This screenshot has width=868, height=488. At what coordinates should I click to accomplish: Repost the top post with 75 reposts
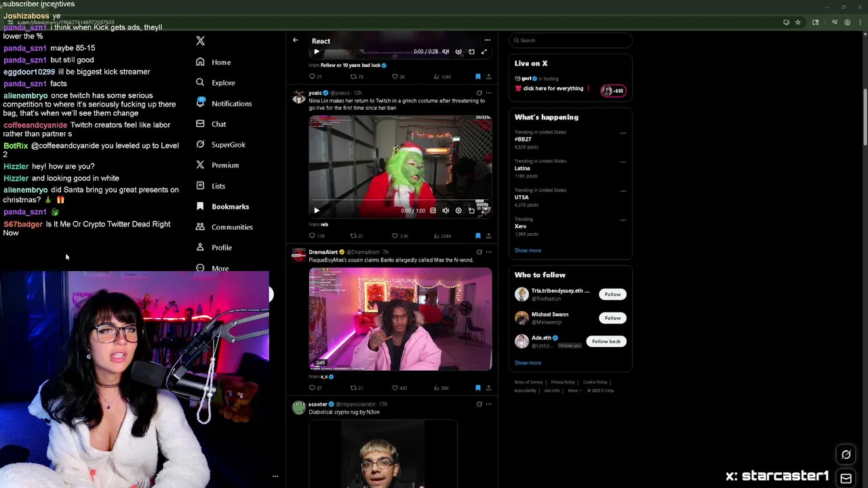tap(357, 77)
